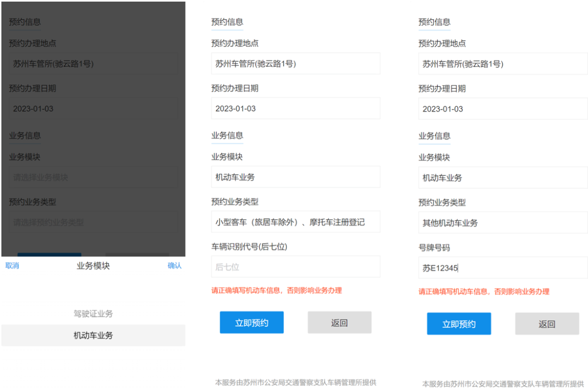Viewport: 588px width, 390px height.
Task: Open dropdown showing 其他机动车业务
Action: [503, 223]
